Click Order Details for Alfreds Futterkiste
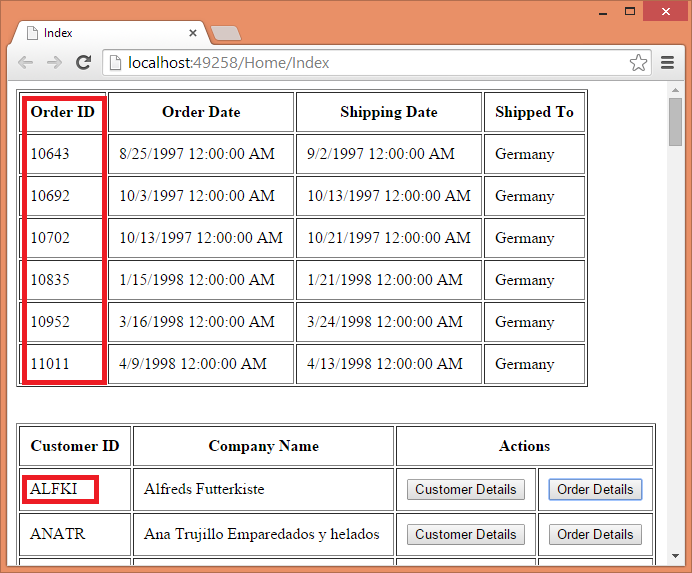 [595, 490]
